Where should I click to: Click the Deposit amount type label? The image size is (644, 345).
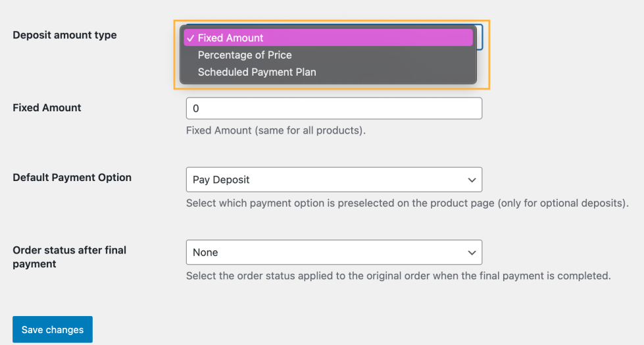(64, 35)
